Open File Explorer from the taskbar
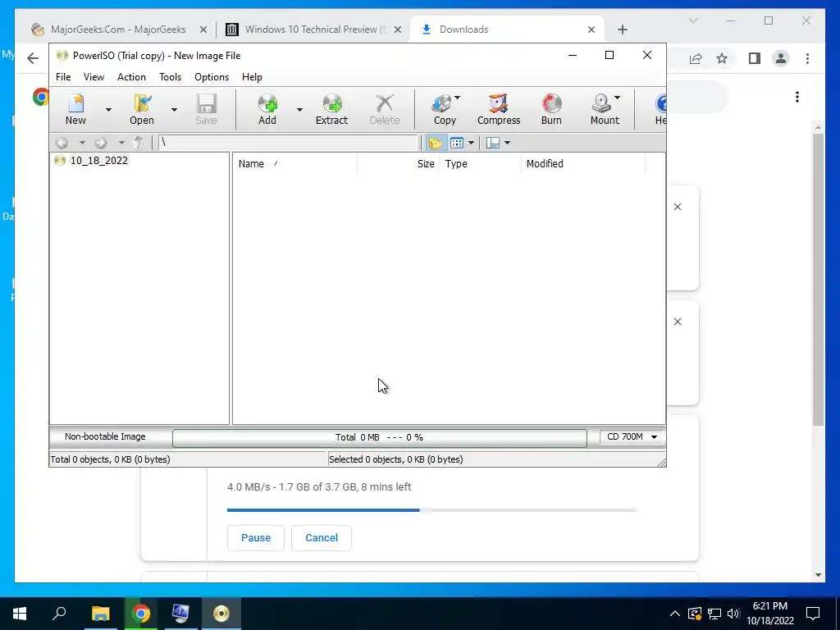The height and width of the screenshot is (630, 840). pos(100,614)
